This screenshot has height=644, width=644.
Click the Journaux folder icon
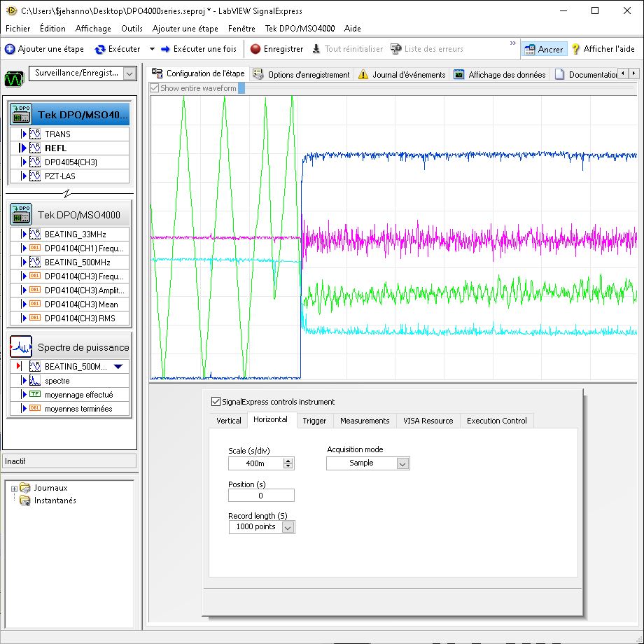point(25,488)
